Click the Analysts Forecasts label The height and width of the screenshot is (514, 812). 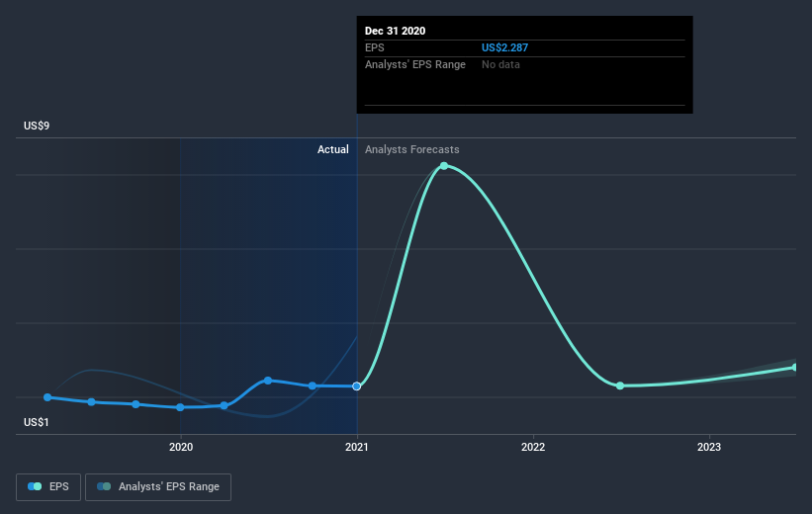(412, 149)
